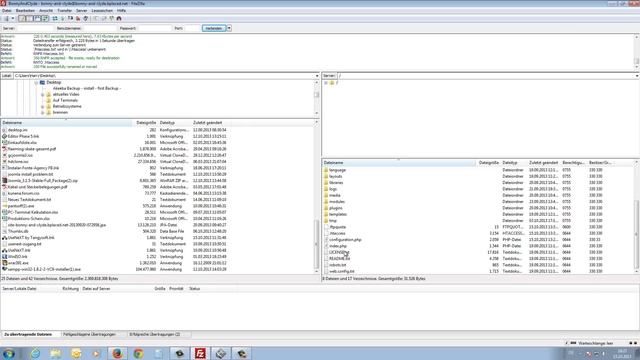This screenshot has width=640, height=360.
Task: Open remote server path dropdown arrow
Action: (x=637, y=76)
